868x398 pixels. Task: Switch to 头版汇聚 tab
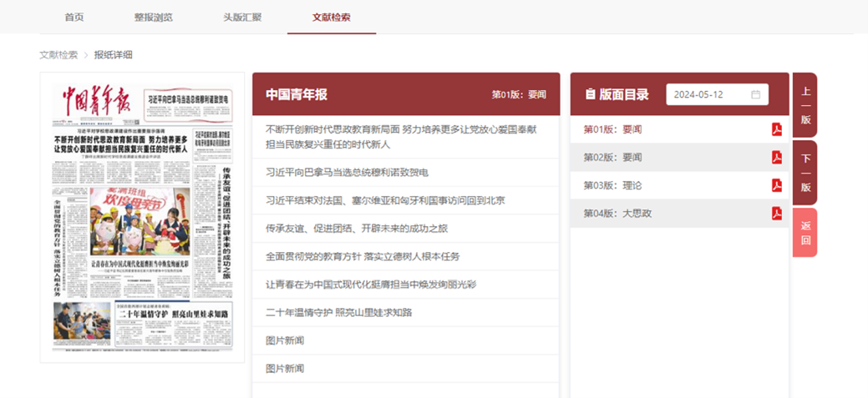[242, 18]
